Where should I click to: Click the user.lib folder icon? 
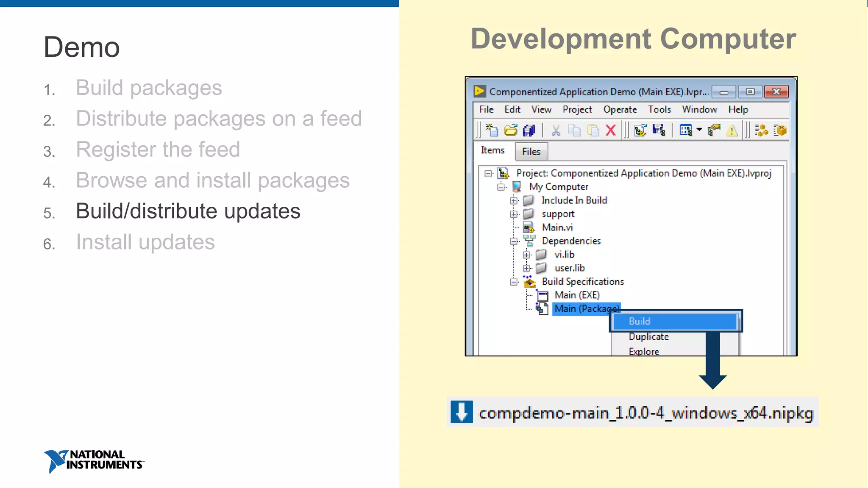tap(541, 268)
